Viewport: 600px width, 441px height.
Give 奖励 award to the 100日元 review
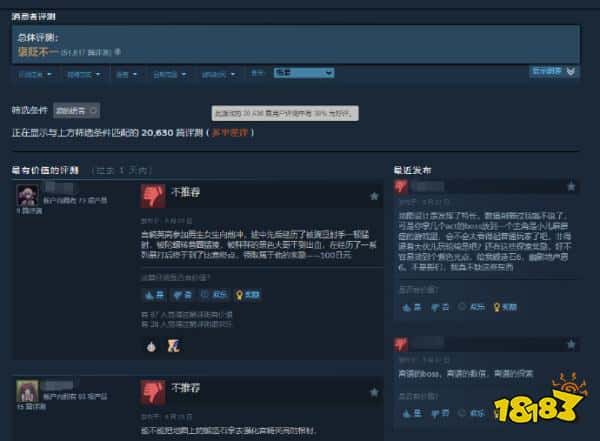click(248, 295)
